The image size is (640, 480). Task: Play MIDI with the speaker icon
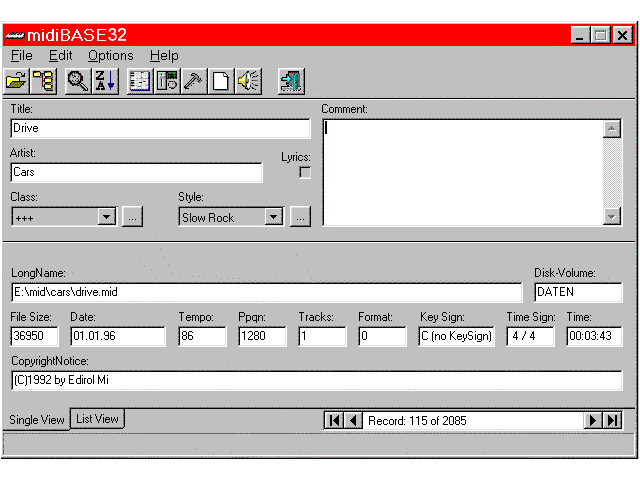(247, 82)
